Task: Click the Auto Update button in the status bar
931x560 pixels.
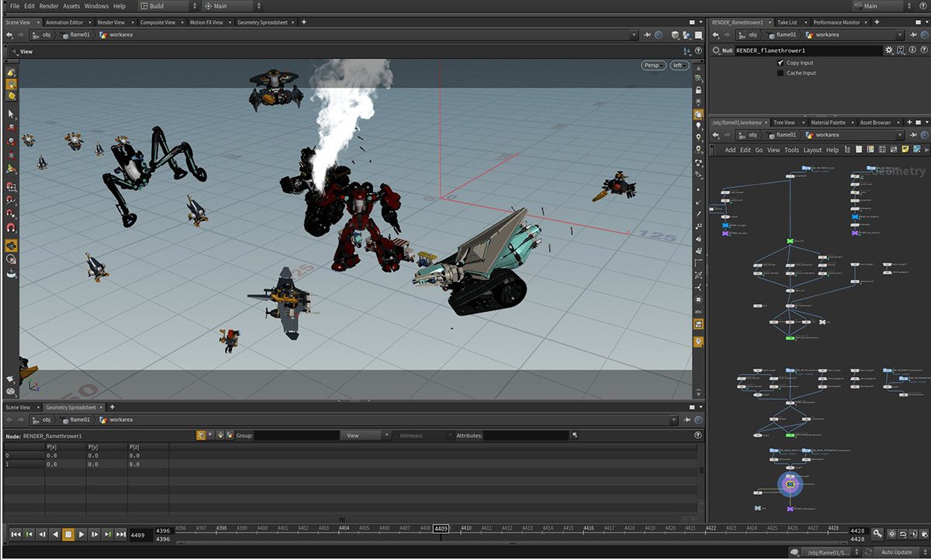Action: point(896,552)
